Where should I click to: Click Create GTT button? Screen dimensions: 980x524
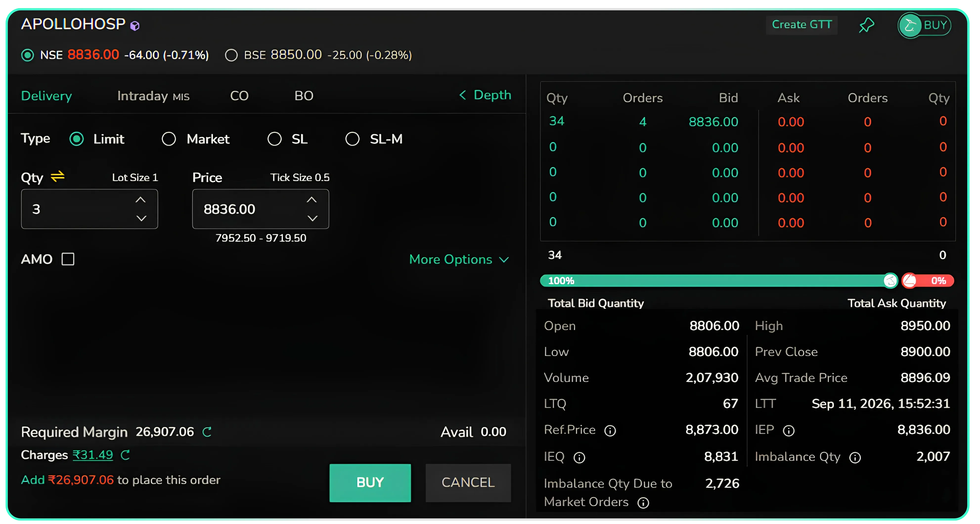tap(802, 25)
